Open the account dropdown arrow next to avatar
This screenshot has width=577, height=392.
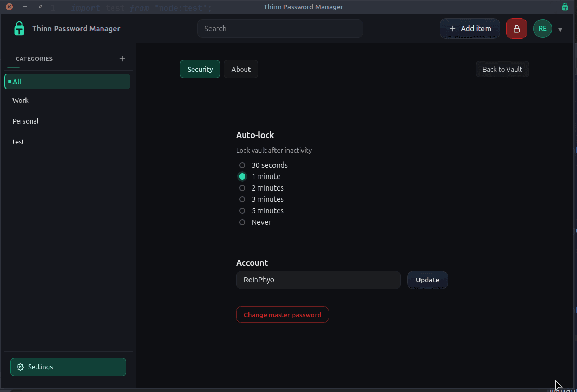click(560, 30)
